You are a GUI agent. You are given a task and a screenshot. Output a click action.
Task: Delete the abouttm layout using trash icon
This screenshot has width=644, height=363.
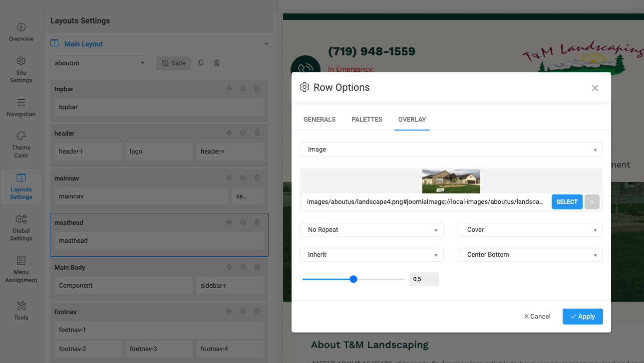pyautogui.click(x=216, y=63)
